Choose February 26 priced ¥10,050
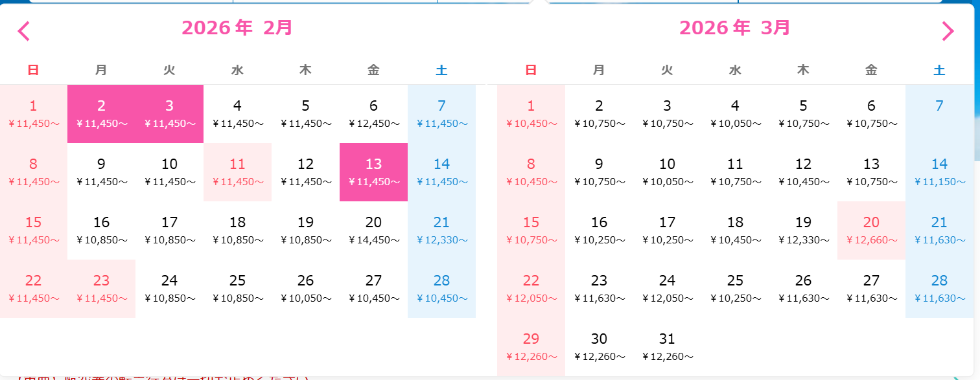 coord(306,288)
